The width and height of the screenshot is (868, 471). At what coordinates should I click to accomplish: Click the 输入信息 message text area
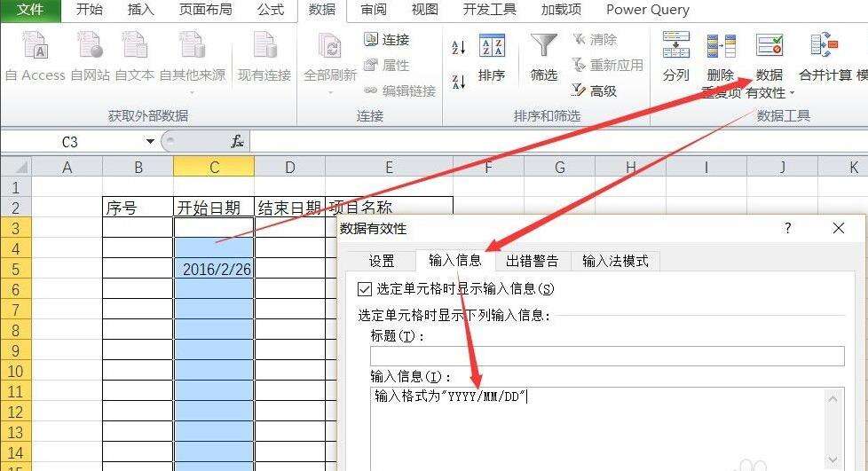point(598,428)
